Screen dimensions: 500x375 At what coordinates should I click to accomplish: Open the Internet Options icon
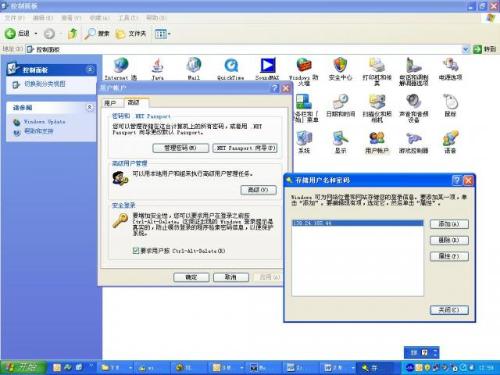click(121, 69)
